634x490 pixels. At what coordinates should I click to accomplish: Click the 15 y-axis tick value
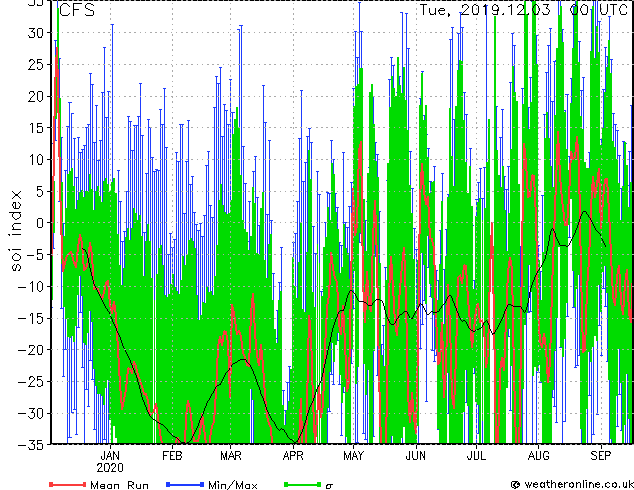[x=35, y=128]
